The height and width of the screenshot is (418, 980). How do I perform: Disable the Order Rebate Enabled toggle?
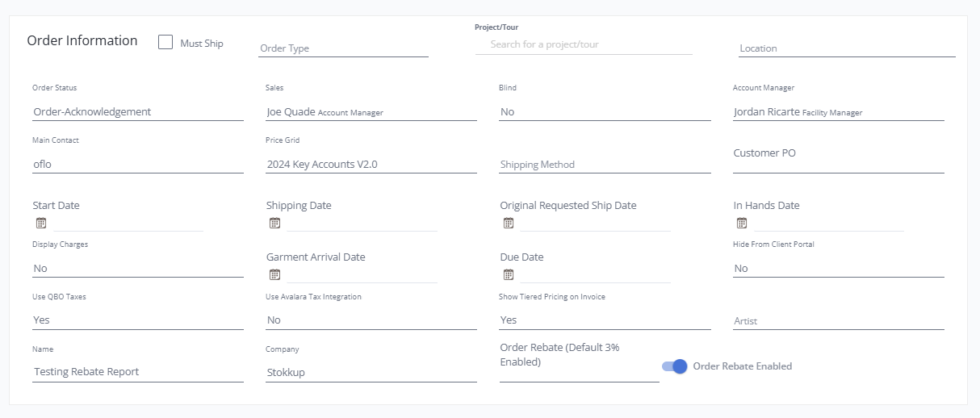pyautogui.click(x=674, y=366)
